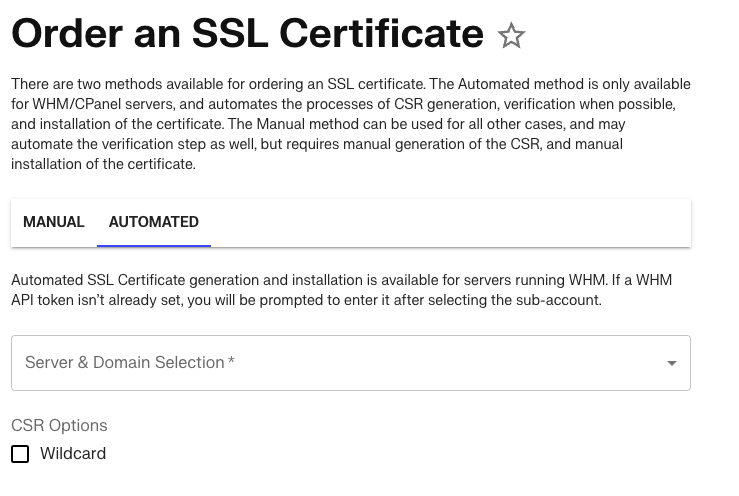Click the Server & Domain Selection placeholder text
This screenshot has height=496, width=739.
click(124, 363)
